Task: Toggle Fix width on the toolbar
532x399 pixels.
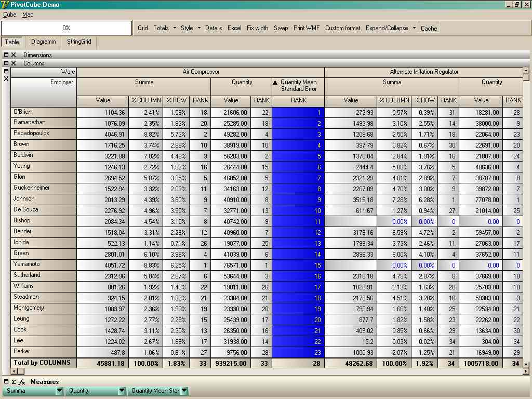Action: click(x=258, y=28)
